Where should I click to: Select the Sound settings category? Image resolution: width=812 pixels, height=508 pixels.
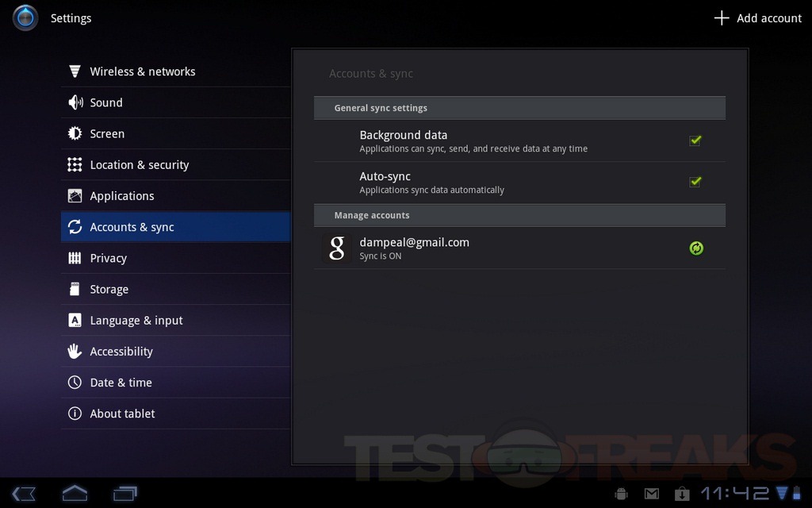point(106,102)
